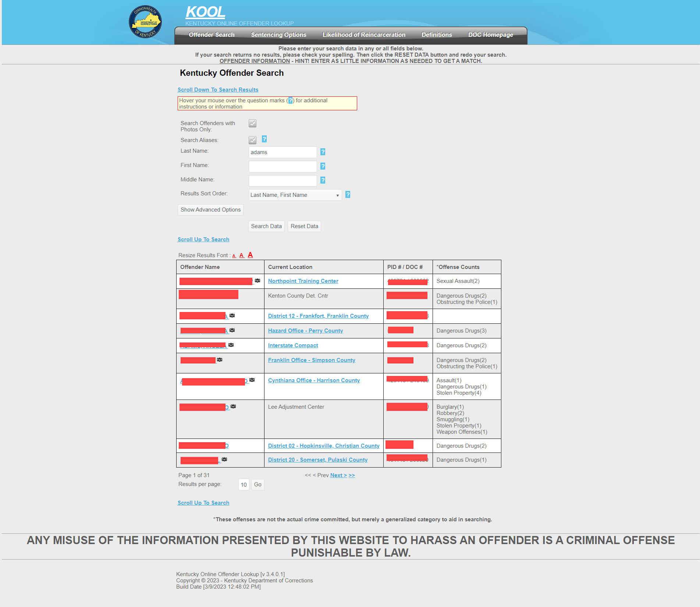The image size is (700, 607).
Task: Select smallest results font size A
Action: [234, 256]
